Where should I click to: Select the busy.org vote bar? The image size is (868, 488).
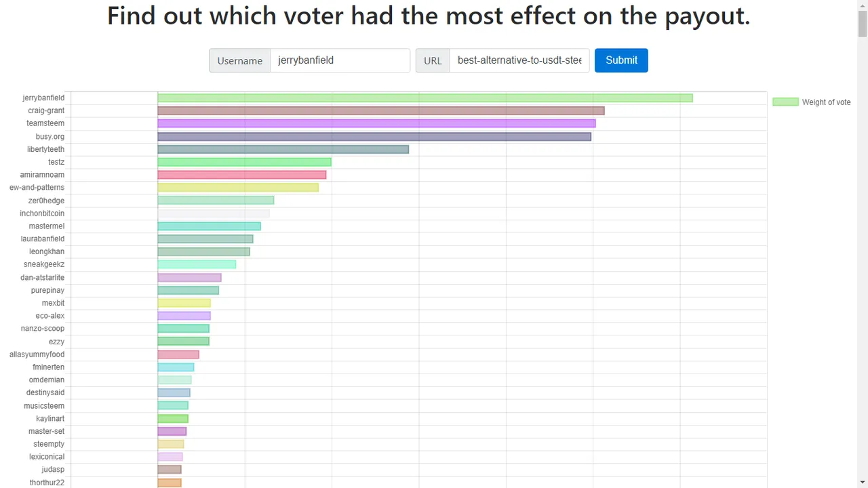tap(374, 136)
